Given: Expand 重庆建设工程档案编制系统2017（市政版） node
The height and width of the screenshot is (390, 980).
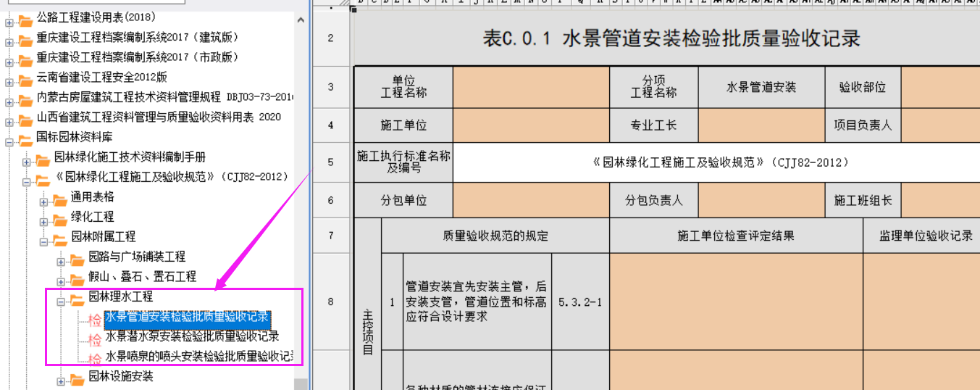Looking at the screenshot, I should pyautogui.click(x=9, y=62).
